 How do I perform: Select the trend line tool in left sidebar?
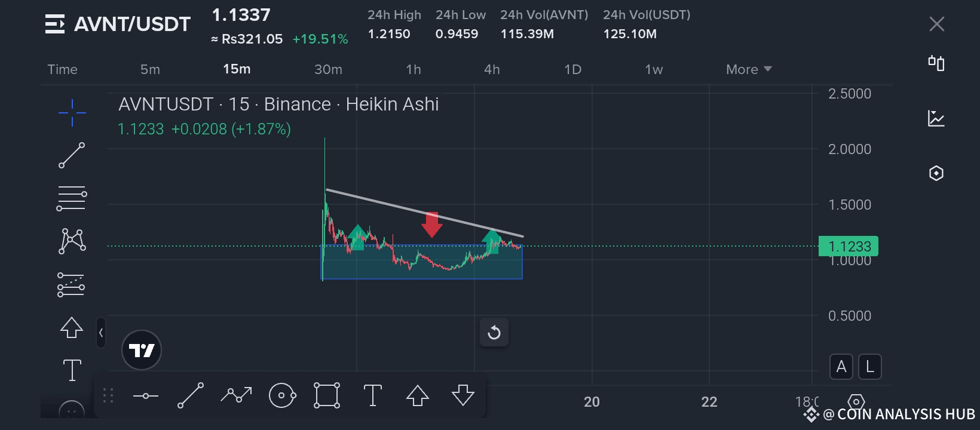pyautogui.click(x=72, y=155)
